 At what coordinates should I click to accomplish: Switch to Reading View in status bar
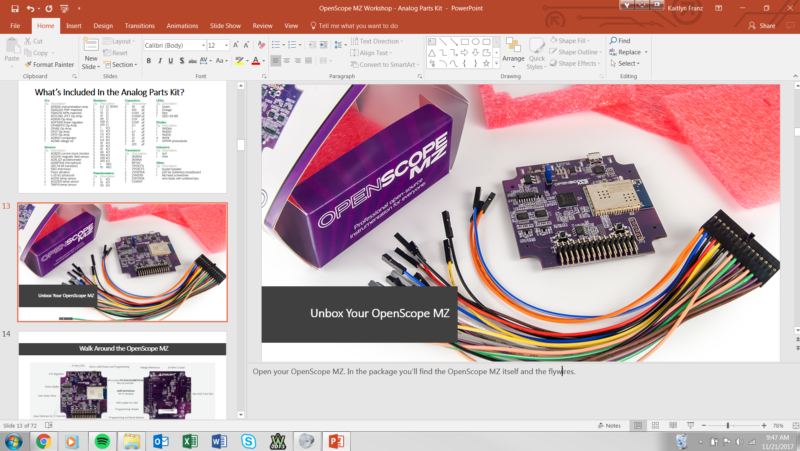pyautogui.click(x=673, y=425)
